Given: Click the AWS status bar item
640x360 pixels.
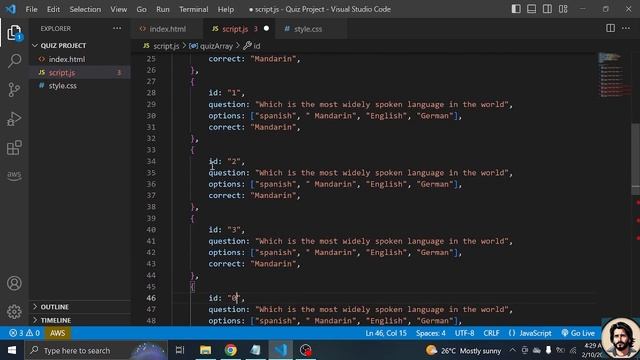Looking at the screenshot, I should (58, 333).
